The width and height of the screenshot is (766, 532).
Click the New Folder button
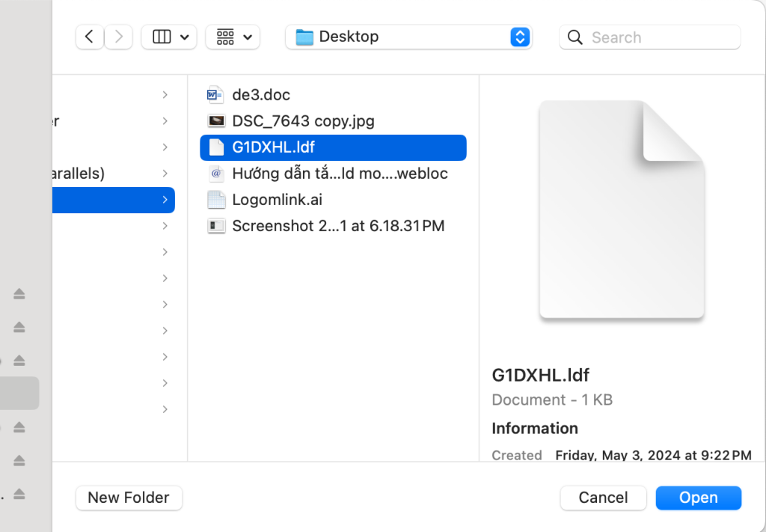pos(129,498)
